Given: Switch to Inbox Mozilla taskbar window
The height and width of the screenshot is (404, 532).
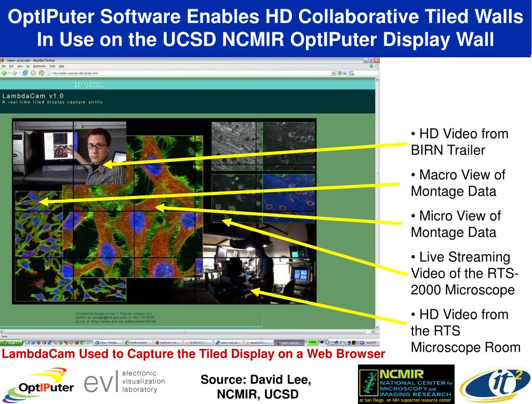Looking at the screenshot, I should 108,343.
